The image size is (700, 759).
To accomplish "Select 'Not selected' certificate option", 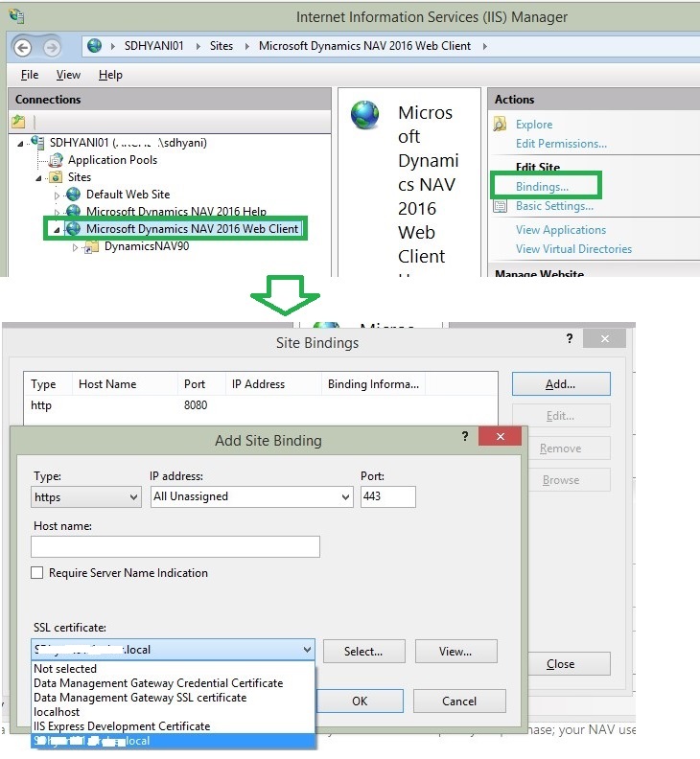I will 173,669.
